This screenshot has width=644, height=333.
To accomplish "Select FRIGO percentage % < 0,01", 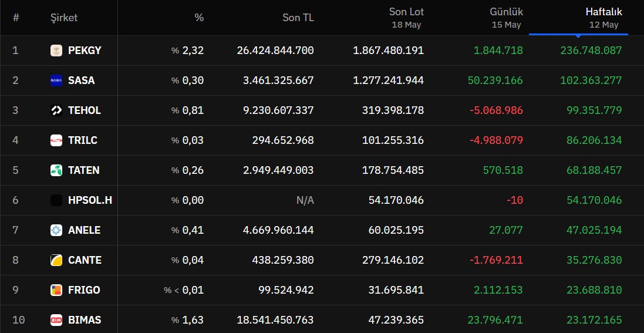I will click(x=184, y=290).
